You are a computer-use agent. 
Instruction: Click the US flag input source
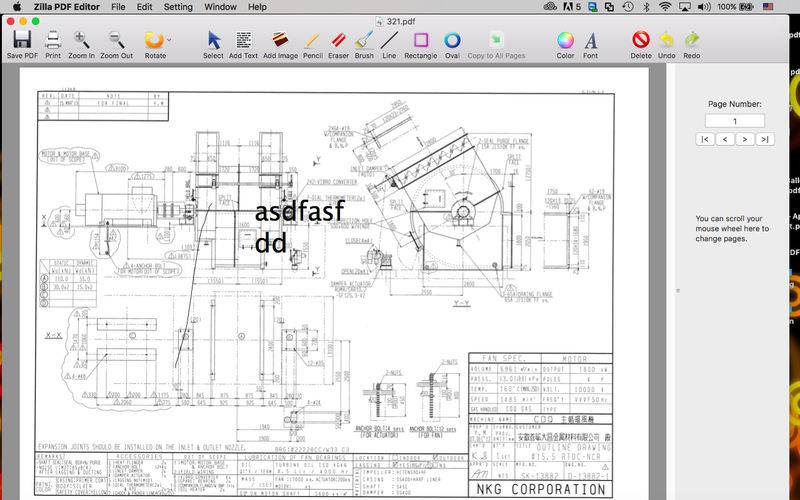pyautogui.click(x=768, y=7)
